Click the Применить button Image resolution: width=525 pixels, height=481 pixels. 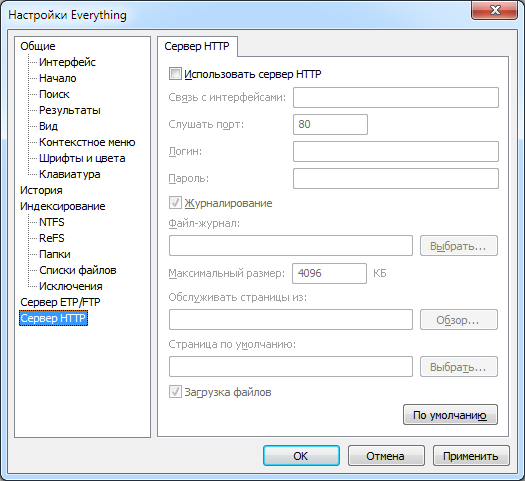click(471, 456)
